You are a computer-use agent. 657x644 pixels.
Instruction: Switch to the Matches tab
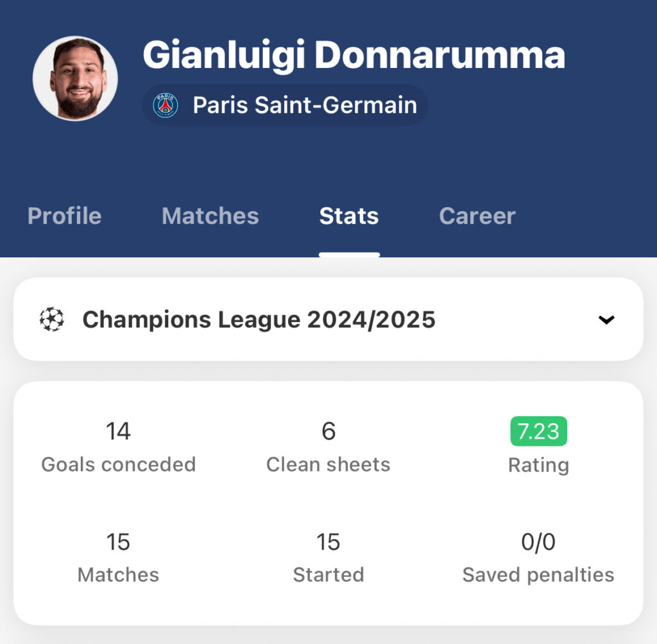tap(210, 216)
